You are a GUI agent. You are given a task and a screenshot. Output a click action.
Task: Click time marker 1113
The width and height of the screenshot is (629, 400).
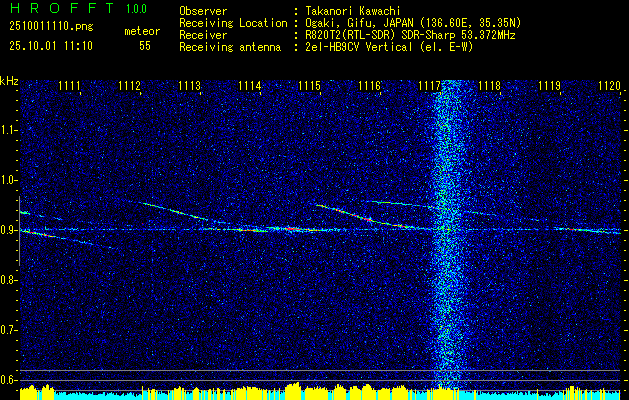click(189, 85)
